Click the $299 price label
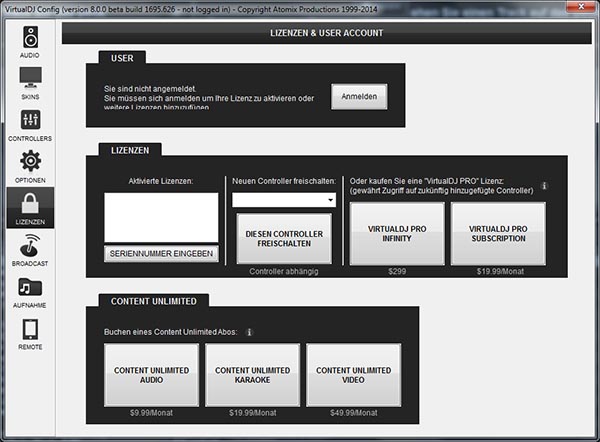The width and height of the screenshot is (600, 442). coord(397,272)
